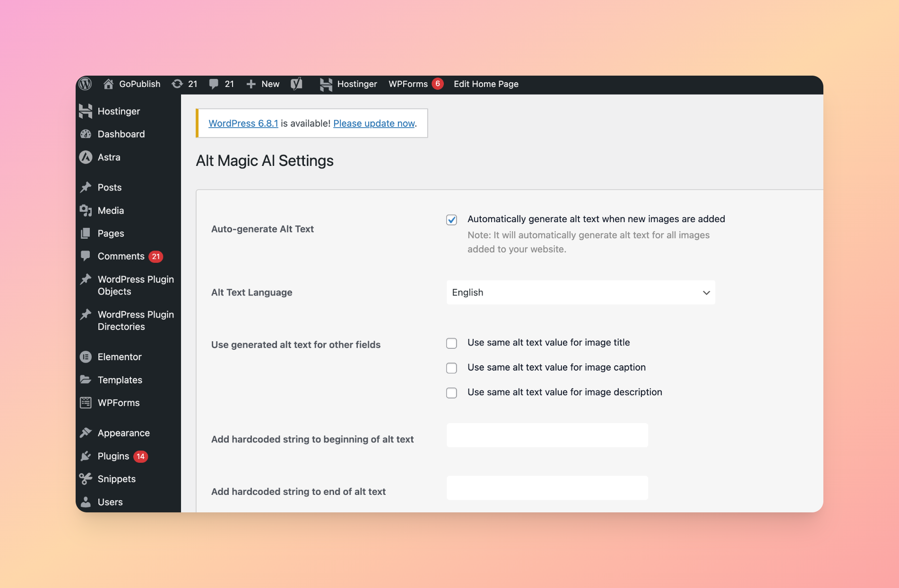899x588 pixels.
Task: Open WordPress Plugin Directories menu item
Action: pyautogui.click(x=128, y=320)
